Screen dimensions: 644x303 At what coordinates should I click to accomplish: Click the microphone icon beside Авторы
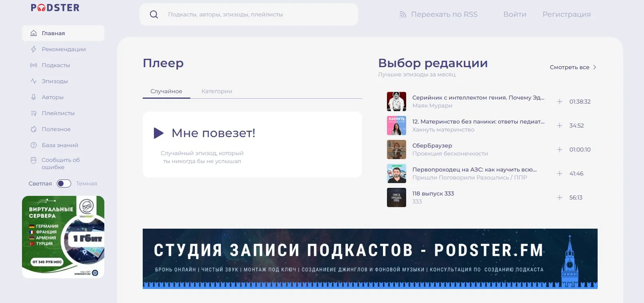[x=34, y=97]
